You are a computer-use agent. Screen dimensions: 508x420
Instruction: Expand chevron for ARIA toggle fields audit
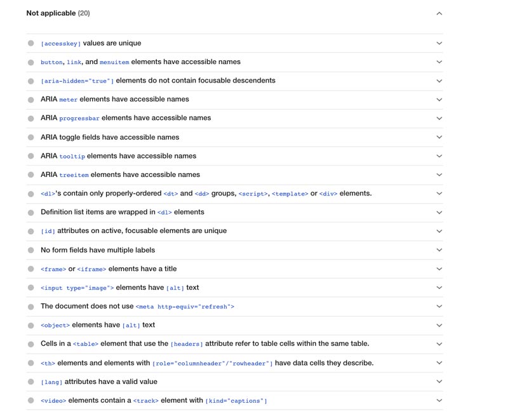click(x=439, y=137)
